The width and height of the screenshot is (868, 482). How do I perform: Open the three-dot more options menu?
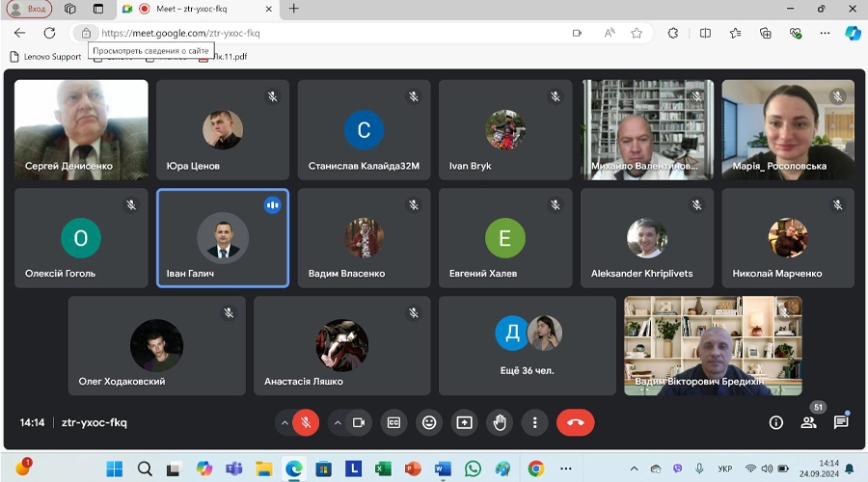point(534,422)
